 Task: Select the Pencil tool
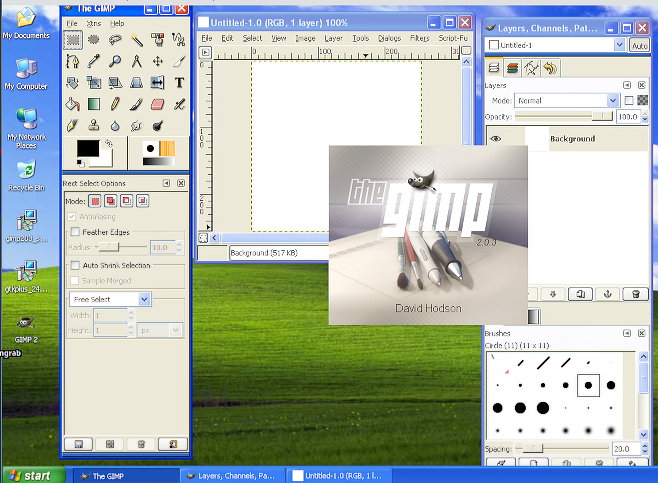tap(115, 104)
